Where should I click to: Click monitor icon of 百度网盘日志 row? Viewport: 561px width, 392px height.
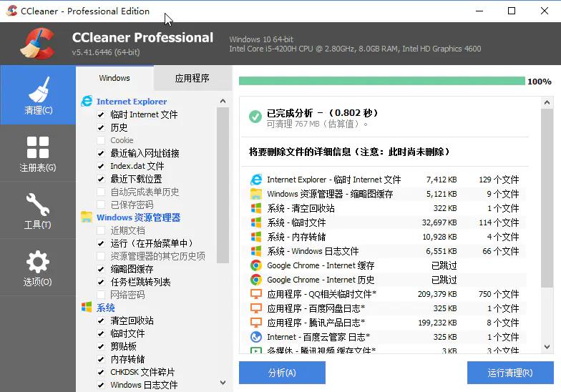[256, 308]
